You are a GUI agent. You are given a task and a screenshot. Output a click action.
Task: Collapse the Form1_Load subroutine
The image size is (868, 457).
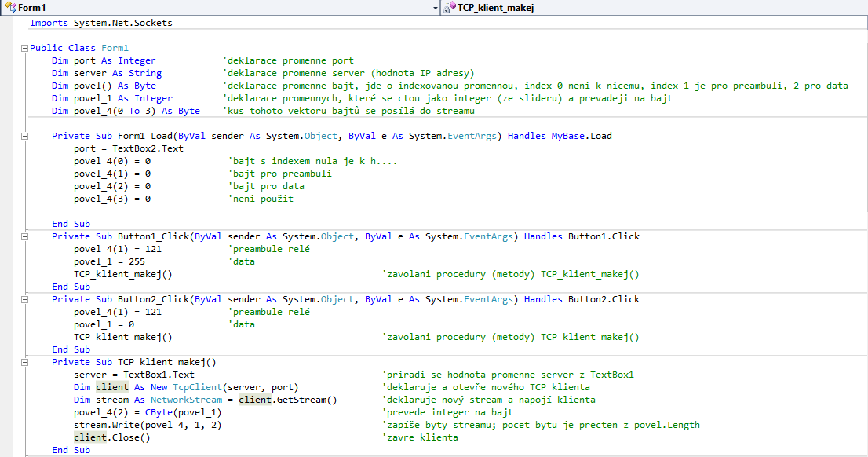coord(25,136)
